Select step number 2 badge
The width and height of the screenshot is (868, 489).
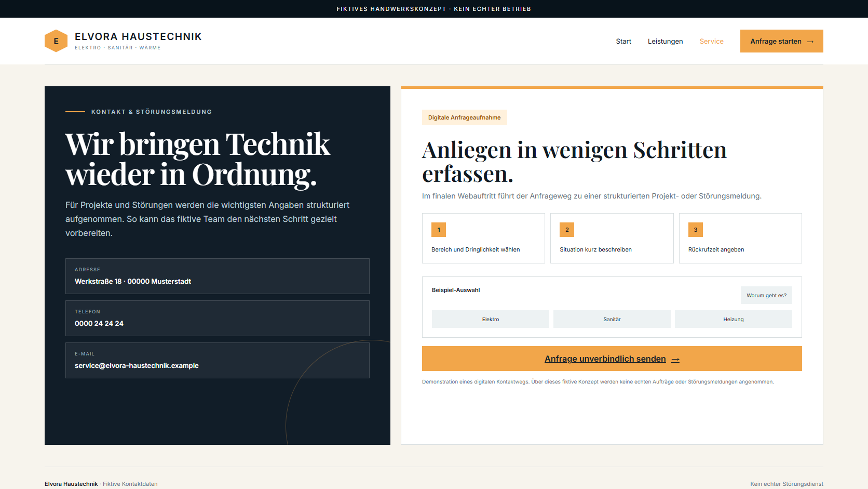(x=567, y=230)
